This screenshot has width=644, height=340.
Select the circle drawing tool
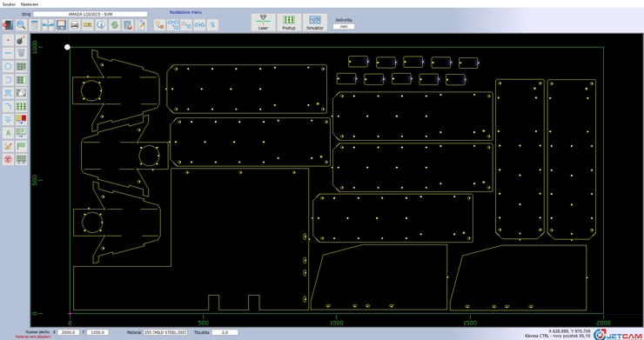click(8, 66)
